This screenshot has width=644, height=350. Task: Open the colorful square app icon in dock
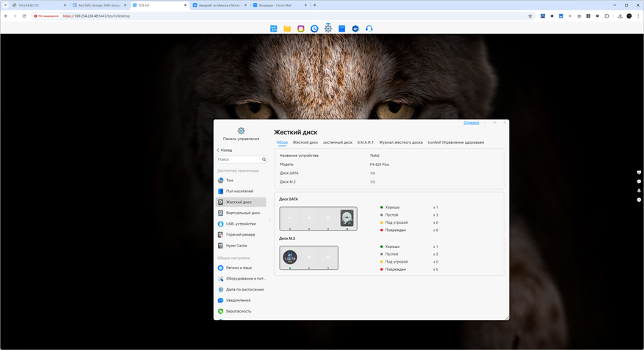coord(301,29)
